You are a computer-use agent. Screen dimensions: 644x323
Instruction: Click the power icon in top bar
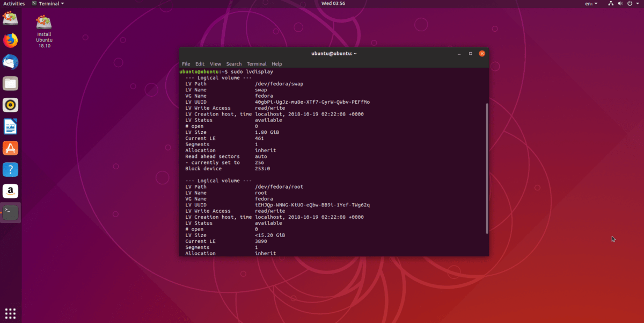[x=630, y=3]
